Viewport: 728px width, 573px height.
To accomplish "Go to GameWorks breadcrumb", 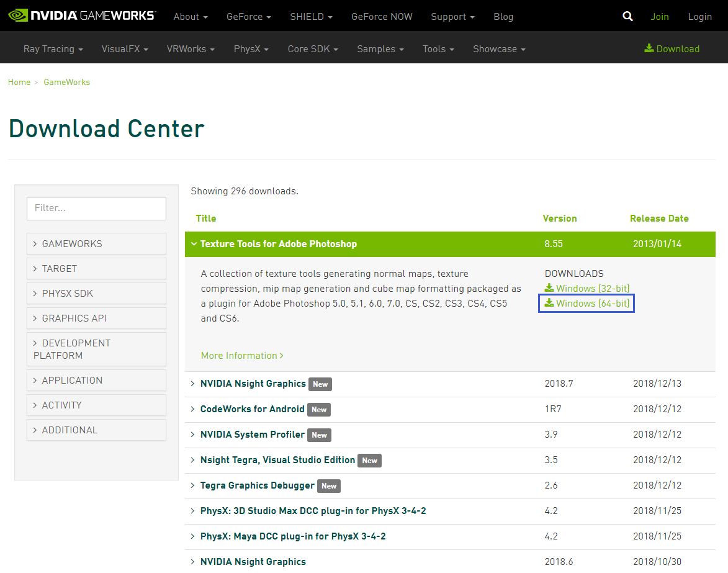I will click(67, 82).
